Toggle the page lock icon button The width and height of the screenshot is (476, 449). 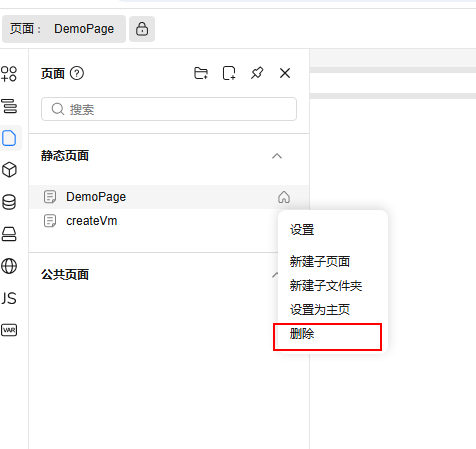coord(142,29)
